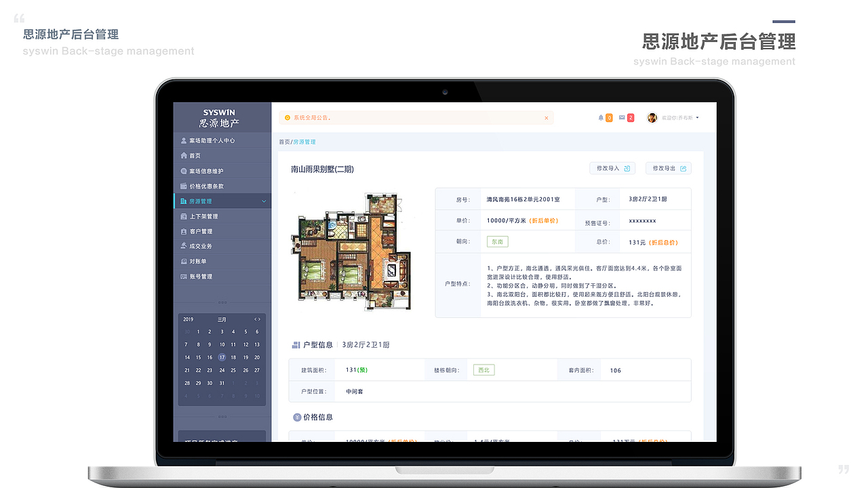Click the import icon inside 修改导入
868x488 pixels.
[x=627, y=169]
